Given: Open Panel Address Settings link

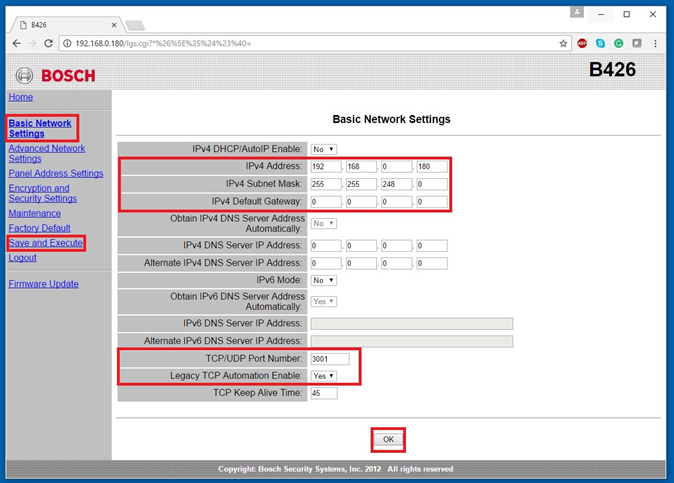Looking at the screenshot, I should (56, 173).
